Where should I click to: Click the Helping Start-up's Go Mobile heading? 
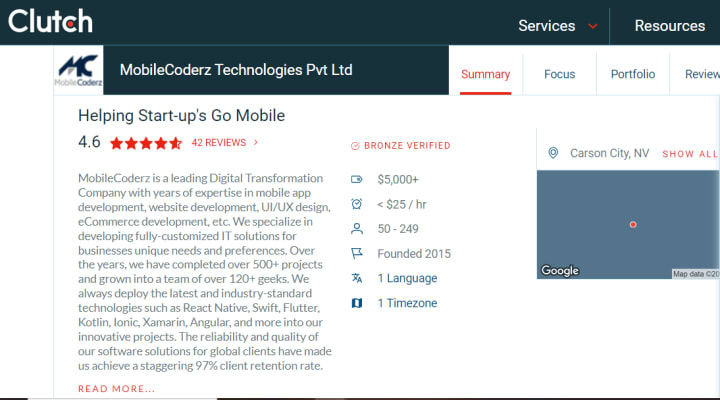pyautogui.click(x=181, y=116)
